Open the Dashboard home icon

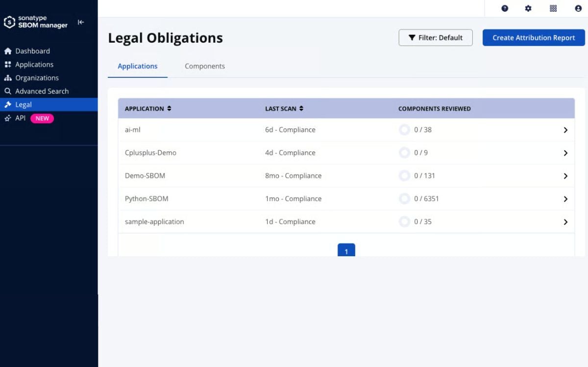(x=7, y=51)
